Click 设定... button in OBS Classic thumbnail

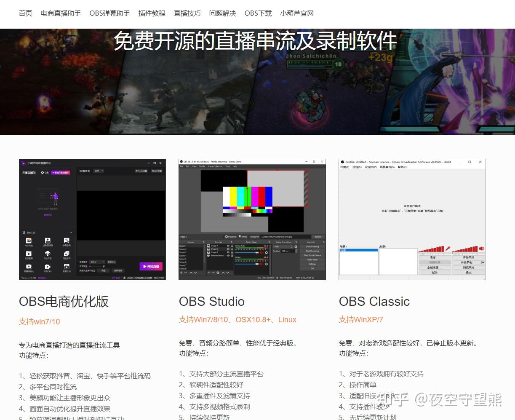coord(435,257)
